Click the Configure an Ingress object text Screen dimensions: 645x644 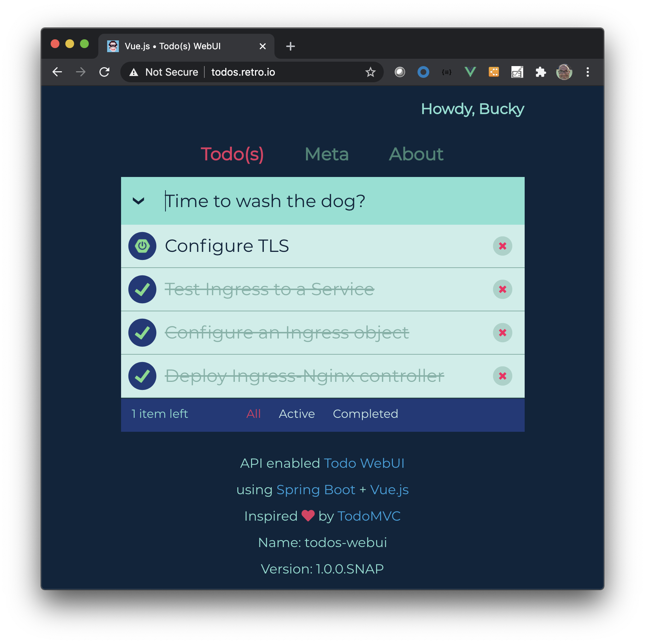point(287,333)
